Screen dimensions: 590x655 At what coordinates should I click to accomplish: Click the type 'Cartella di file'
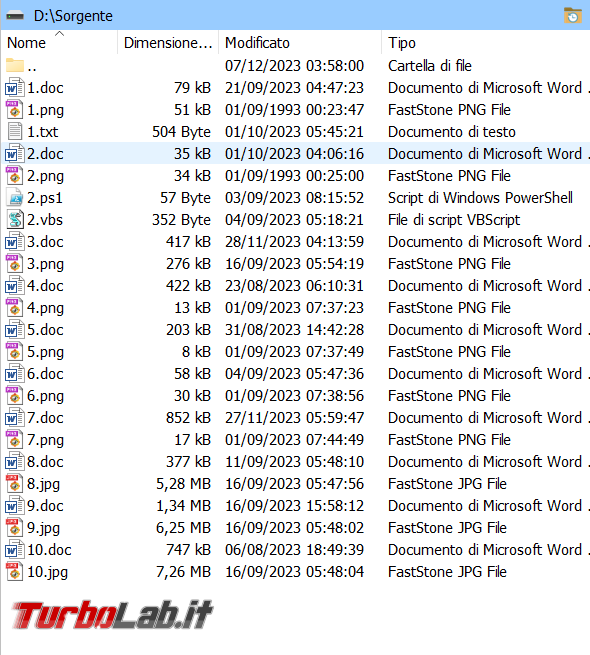point(430,66)
